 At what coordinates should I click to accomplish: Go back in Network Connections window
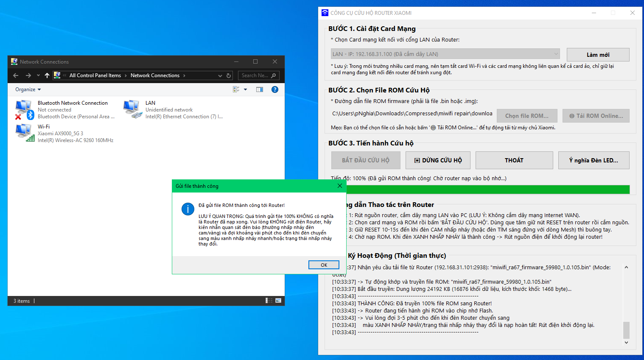click(16, 75)
